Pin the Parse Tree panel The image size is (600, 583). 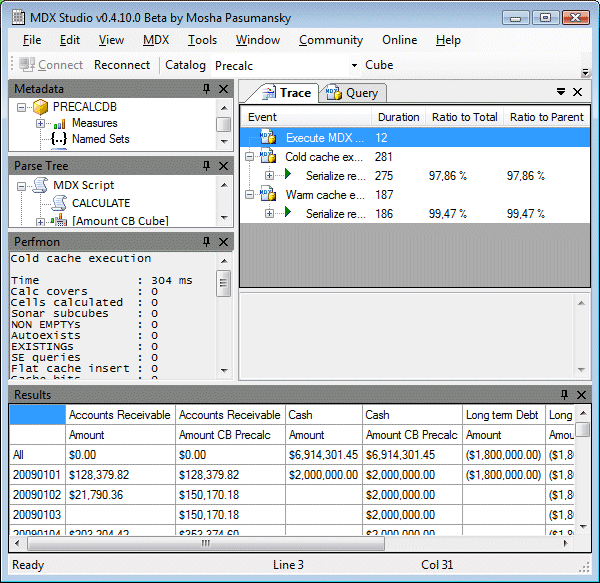tap(206, 166)
